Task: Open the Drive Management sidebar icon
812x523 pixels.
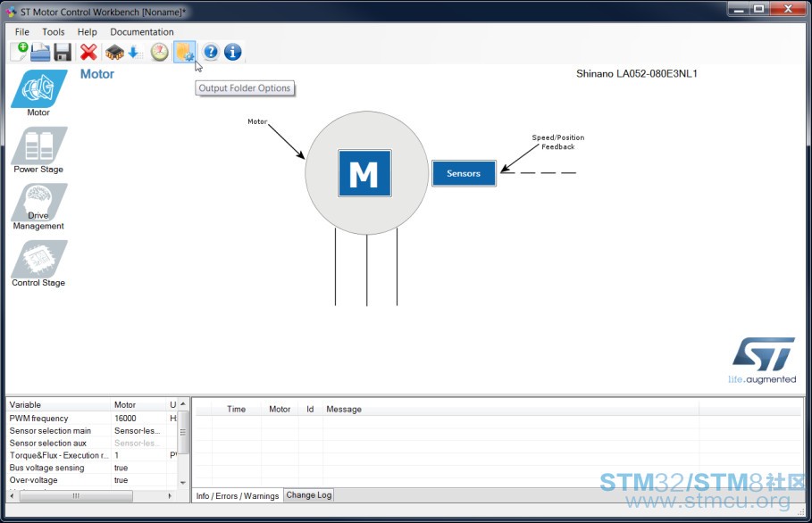Action: [38, 206]
